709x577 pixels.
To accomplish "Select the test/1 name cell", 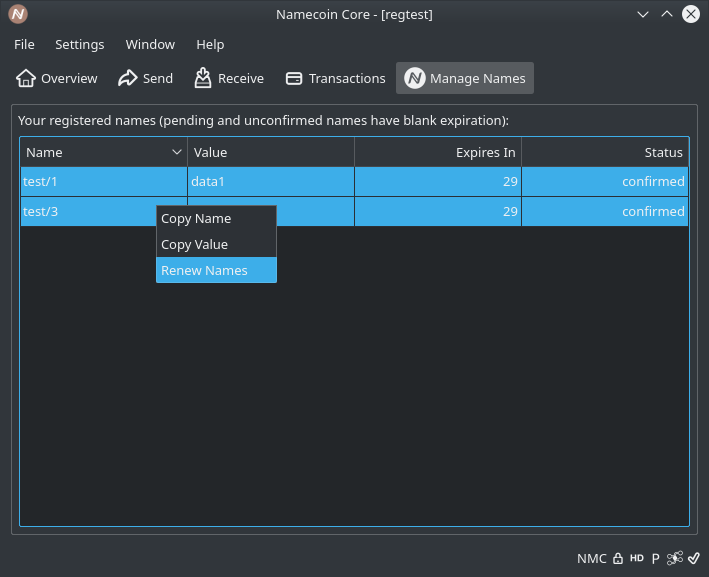I will (104, 181).
